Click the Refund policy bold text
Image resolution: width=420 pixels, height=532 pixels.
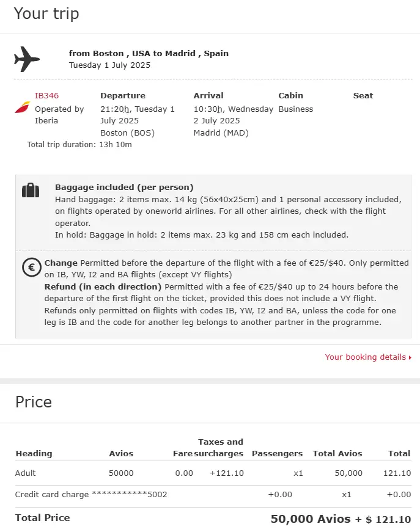tap(103, 286)
